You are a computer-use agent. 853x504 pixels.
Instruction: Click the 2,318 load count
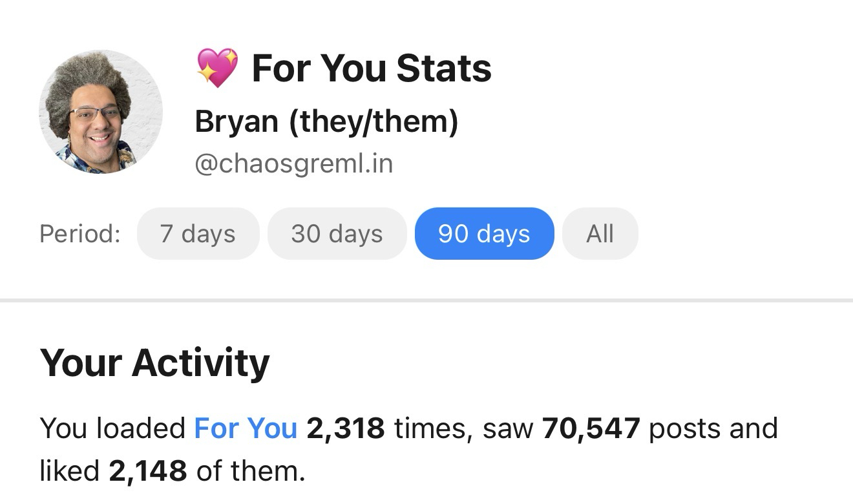[346, 428]
